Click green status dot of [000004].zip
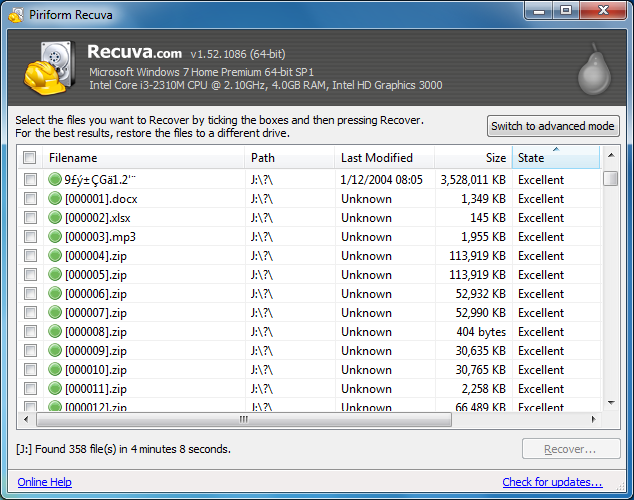 (x=55, y=255)
